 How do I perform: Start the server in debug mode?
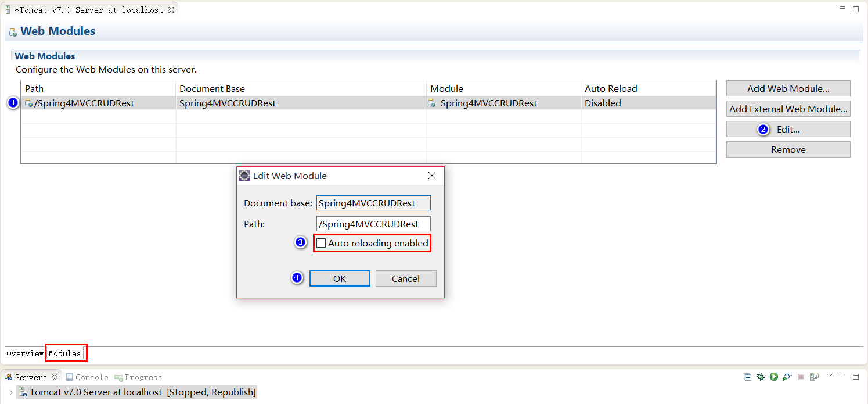point(761,377)
